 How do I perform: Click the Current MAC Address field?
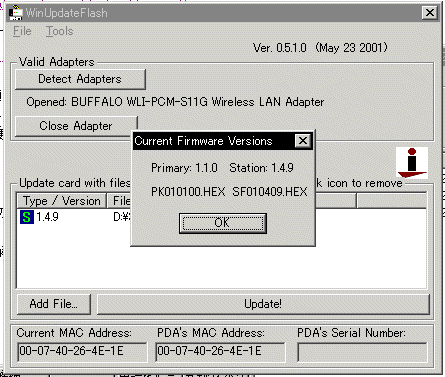click(x=82, y=352)
